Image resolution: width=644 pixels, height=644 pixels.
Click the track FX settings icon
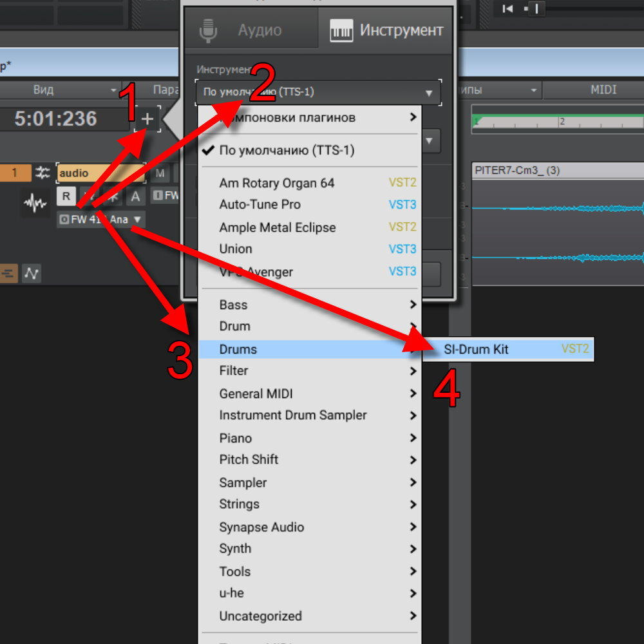[x=43, y=173]
